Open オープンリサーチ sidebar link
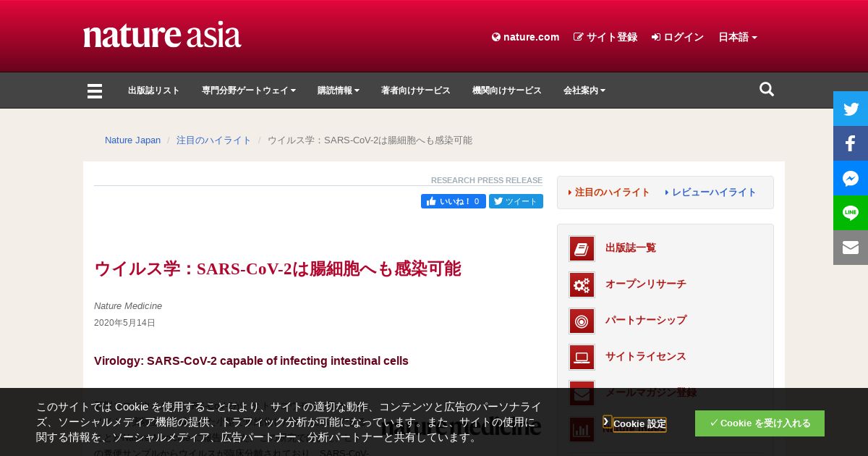The image size is (868, 456). tap(646, 284)
